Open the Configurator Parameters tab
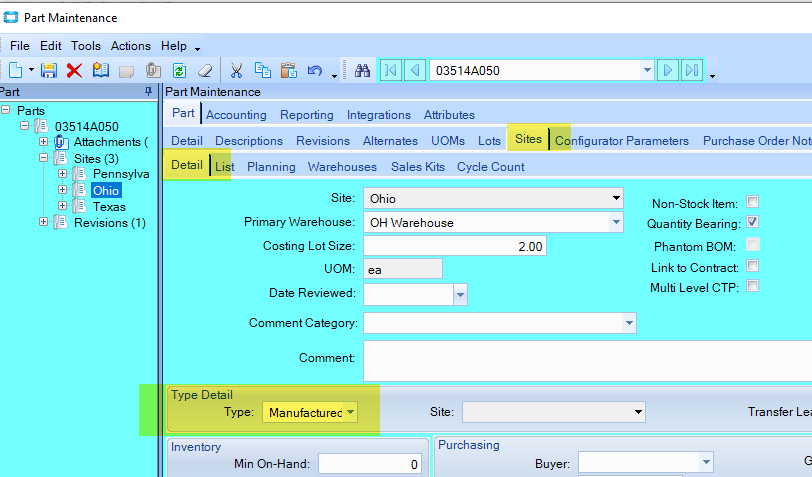This screenshot has width=812, height=477. 621,140
